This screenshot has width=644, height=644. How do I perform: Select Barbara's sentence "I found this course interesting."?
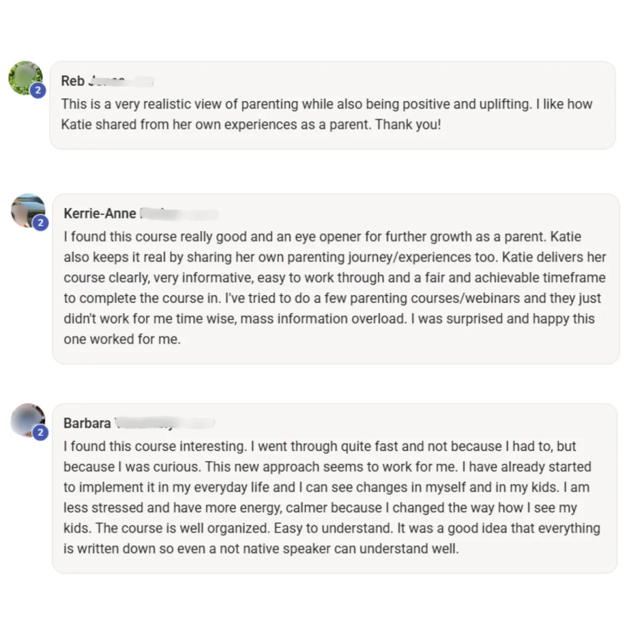(x=155, y=447)
